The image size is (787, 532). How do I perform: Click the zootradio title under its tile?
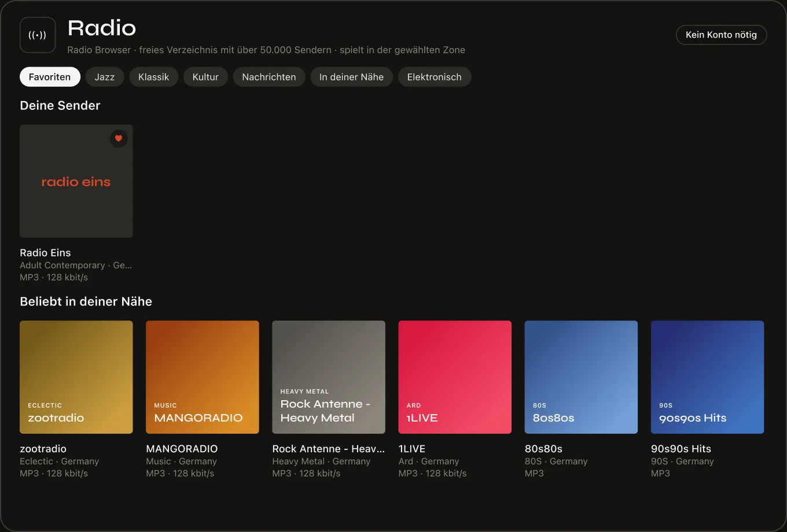point(43,449)
